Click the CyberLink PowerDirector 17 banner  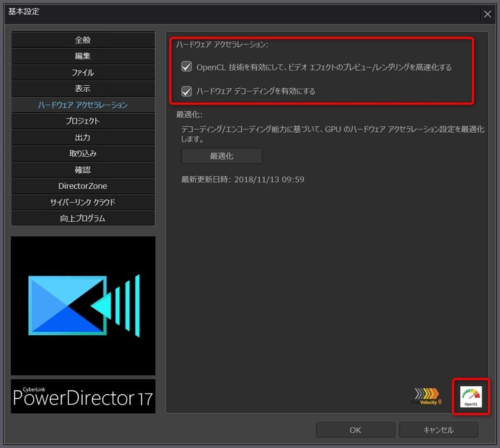[x=83, y=396]
